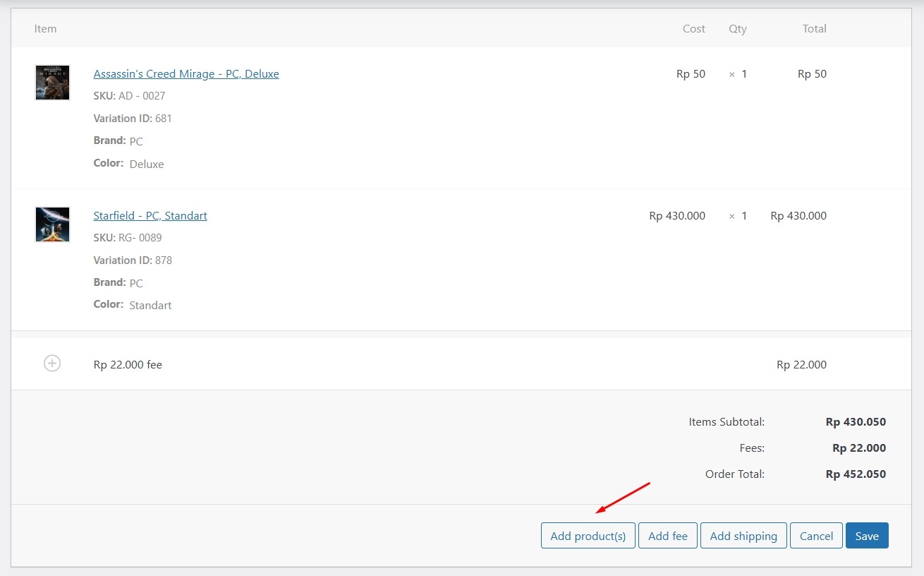
Task: Open Assassin's Creed Mirage - PC, Deluxe link
Action: tap(186, 73)
